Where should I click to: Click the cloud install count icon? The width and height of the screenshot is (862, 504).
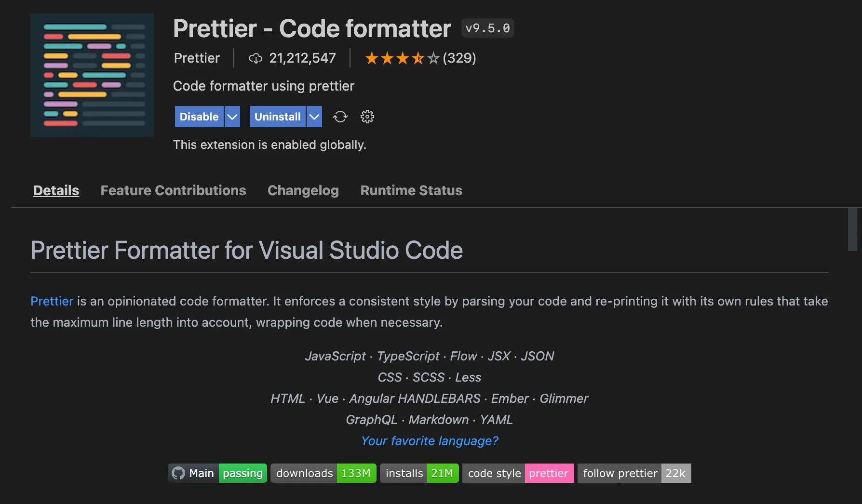tap(256, 58)
